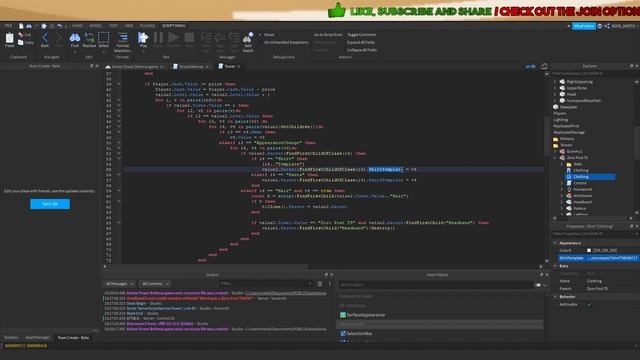The image size is (640, 360).
Task: Open the Replace tool icon
Action: (89, 38)
